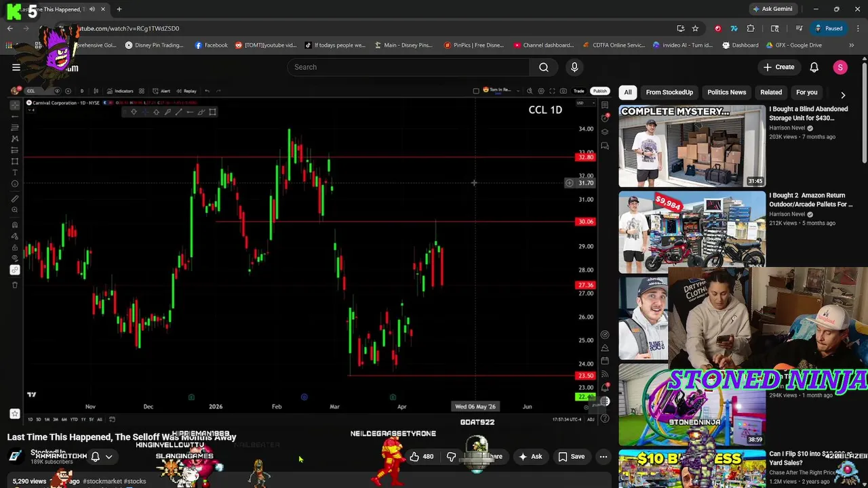Select the Related chip

point(771,92)
